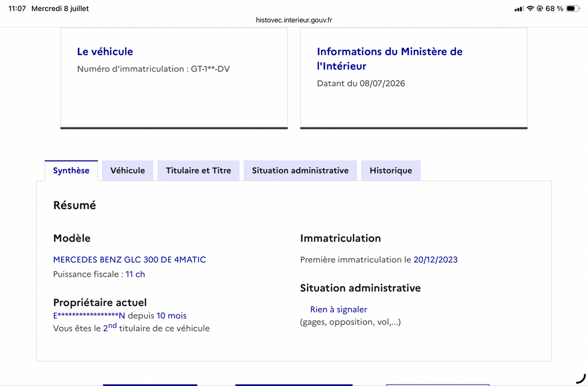Tap the cellular signal bars icon

coord(519,9)
